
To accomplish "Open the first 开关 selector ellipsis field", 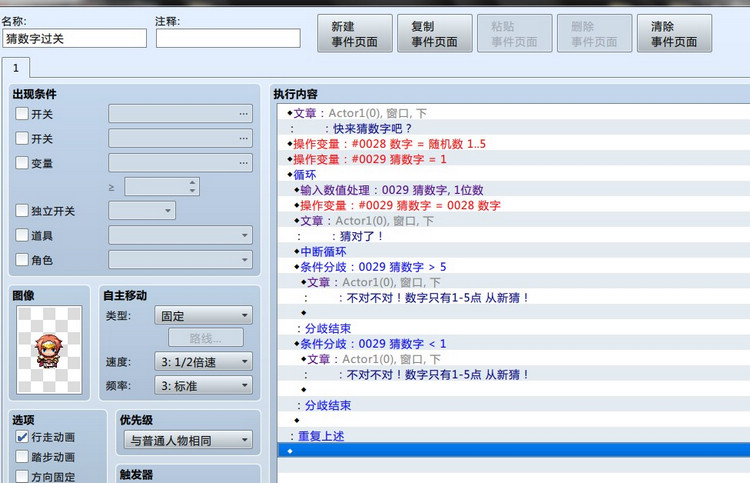I will (180, 114).
